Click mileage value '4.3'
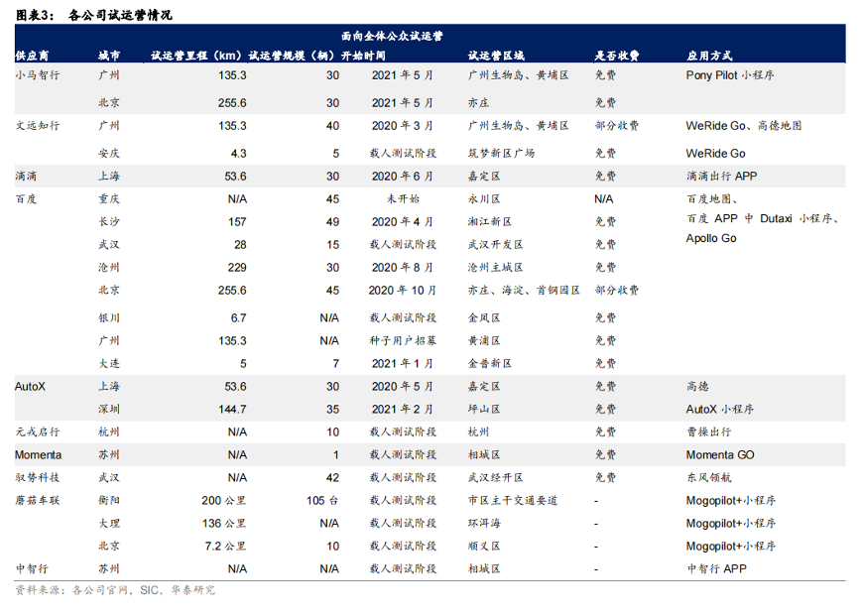The image size is (862, 616). coord(239,154)
